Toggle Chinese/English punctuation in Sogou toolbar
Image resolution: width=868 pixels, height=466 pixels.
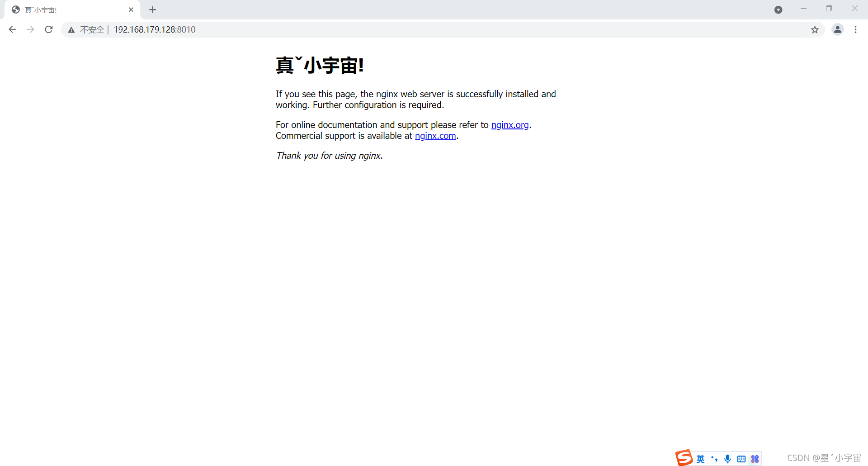[x=714, y=459]
